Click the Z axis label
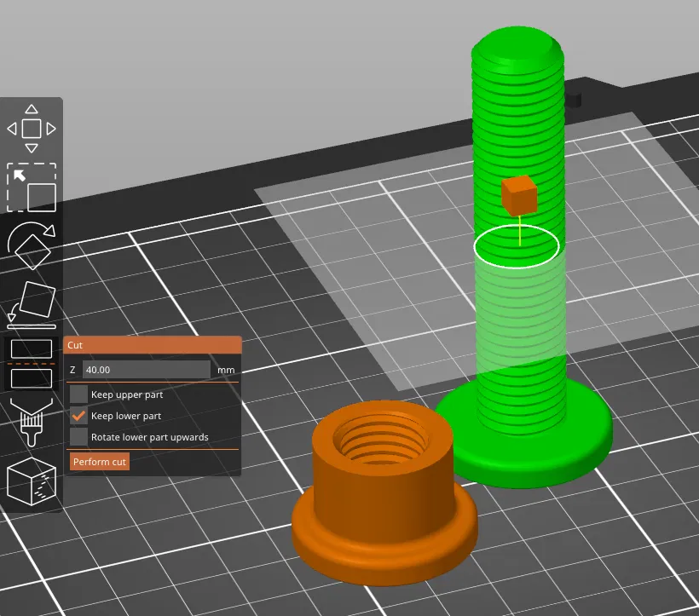The image size is (699, 616). [x=72, y=370]
